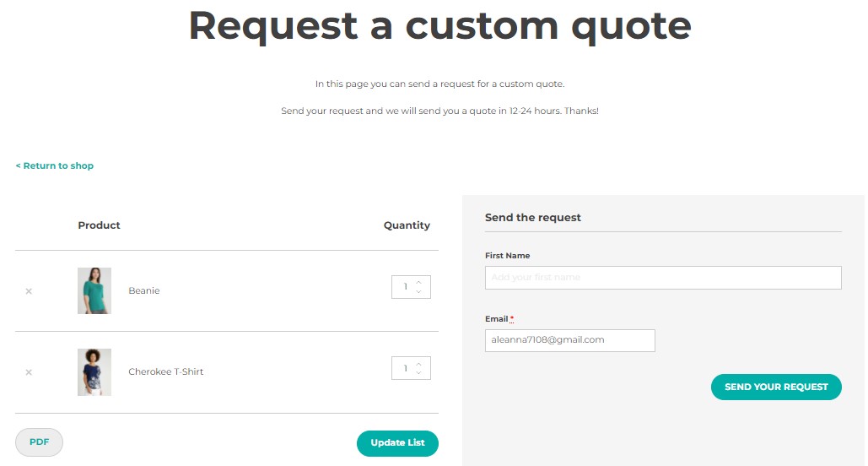Image resolution: width=868 pixels, height=466 pixels.
Task: Increase Cherokee T-Shirt quantity using up arrow
Action: coord(419,363)
